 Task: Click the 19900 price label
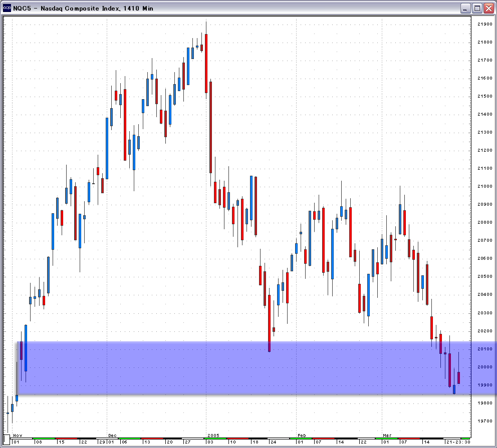(x=485, y=385)
